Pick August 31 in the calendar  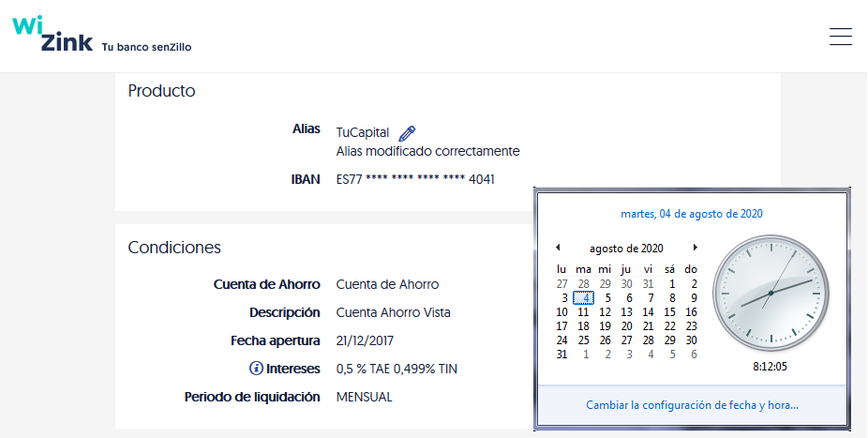click(562, 355)
